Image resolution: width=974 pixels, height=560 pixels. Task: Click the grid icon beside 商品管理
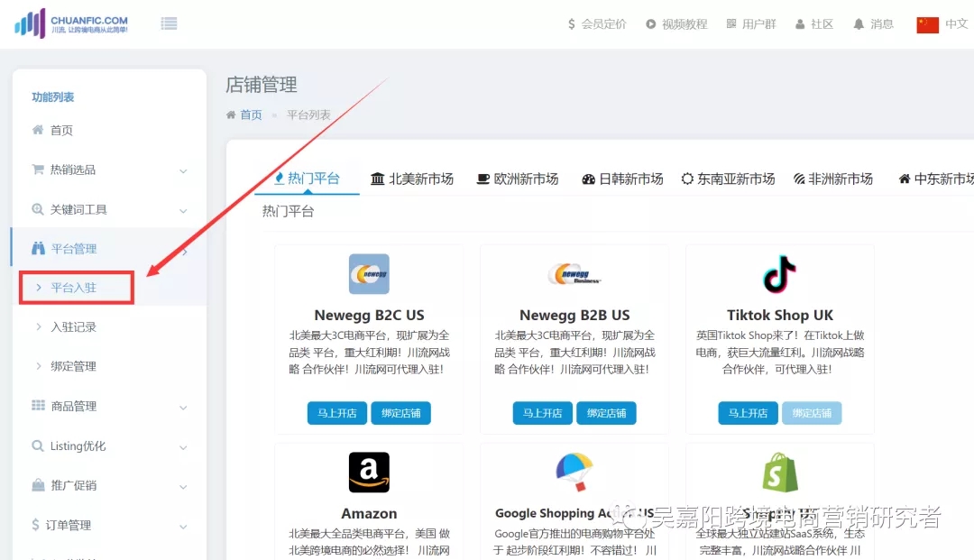[x=38, y=406]
